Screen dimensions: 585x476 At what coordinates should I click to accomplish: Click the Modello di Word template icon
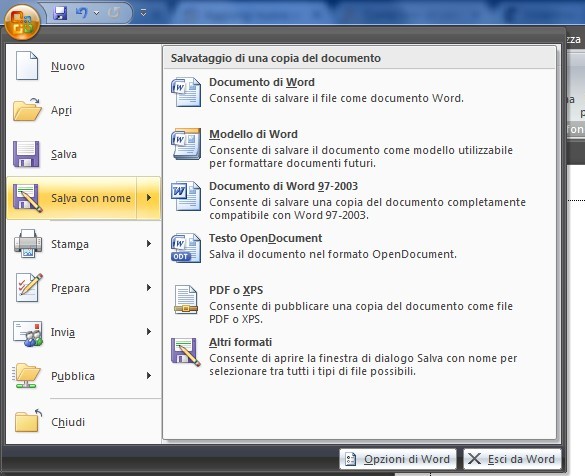click(x=186, y=144)
